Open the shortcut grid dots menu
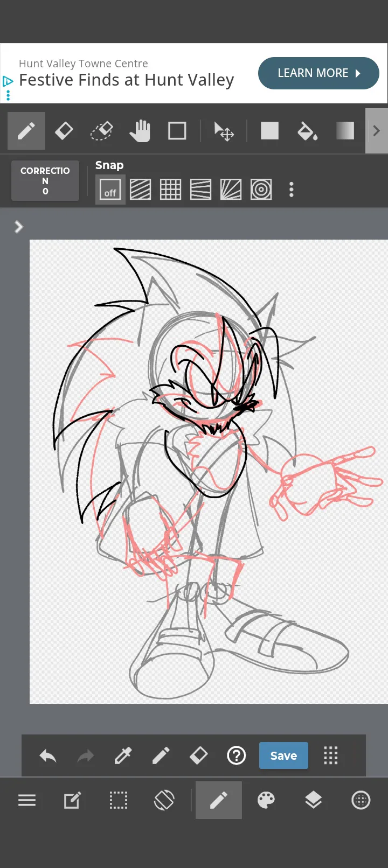This screenshot has width=388, height=868. 331,756
